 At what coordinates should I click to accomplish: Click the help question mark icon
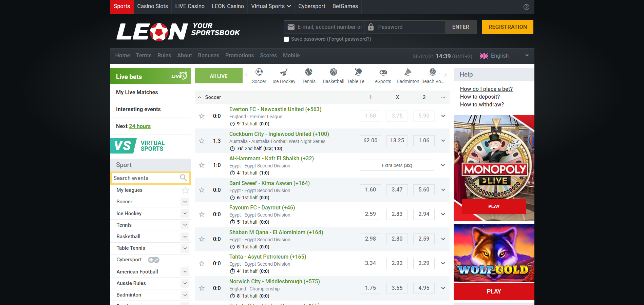[526, 7]
